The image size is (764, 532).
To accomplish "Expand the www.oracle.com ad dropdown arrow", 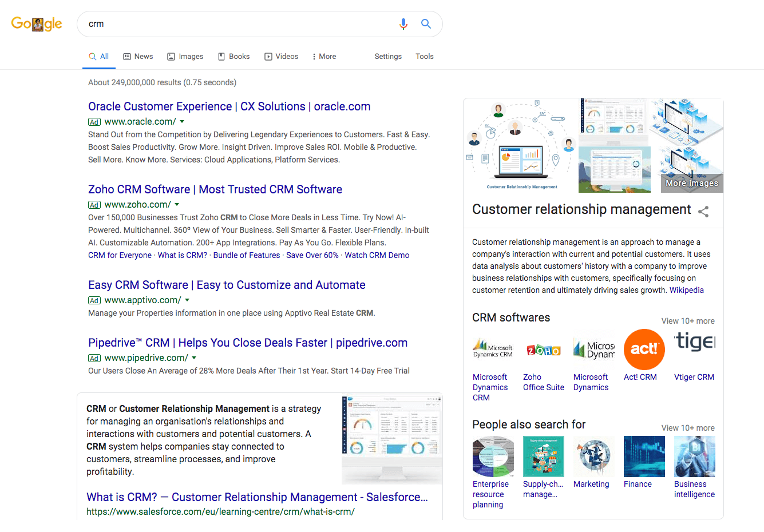I will 182,122.
